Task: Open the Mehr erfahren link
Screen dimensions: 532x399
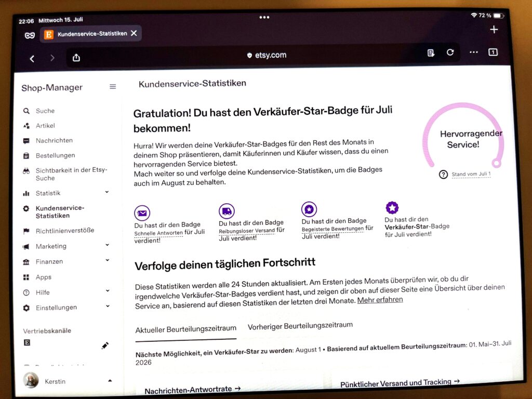Action: (x=380, y=300)
